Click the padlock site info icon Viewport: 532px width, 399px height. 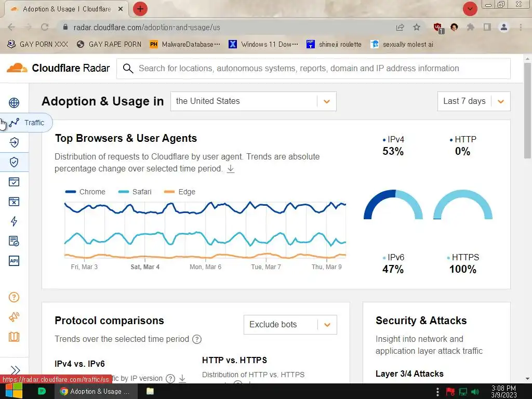click(x=65, y=27)
